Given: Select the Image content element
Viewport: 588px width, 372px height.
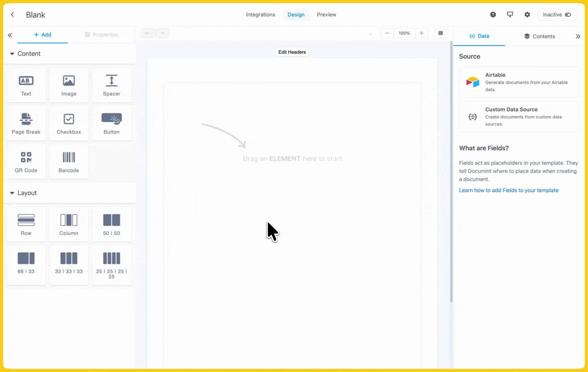Looking at the screenshot, I should click(69, 85).
